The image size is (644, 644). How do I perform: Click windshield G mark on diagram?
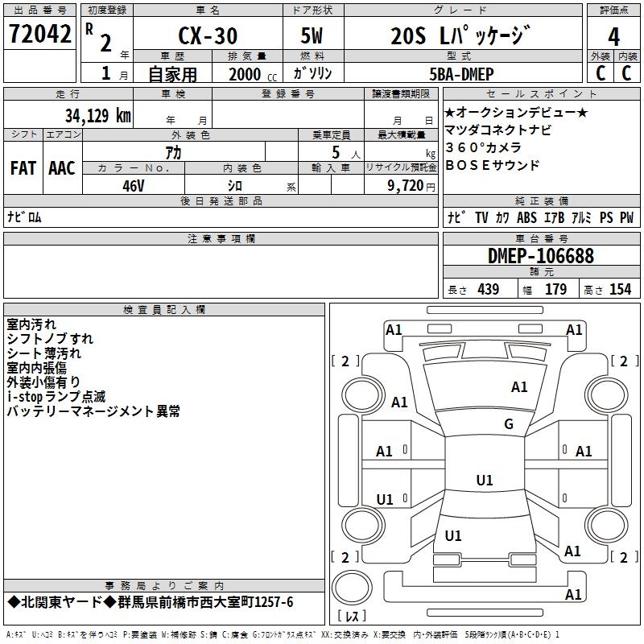pos(509,424)
